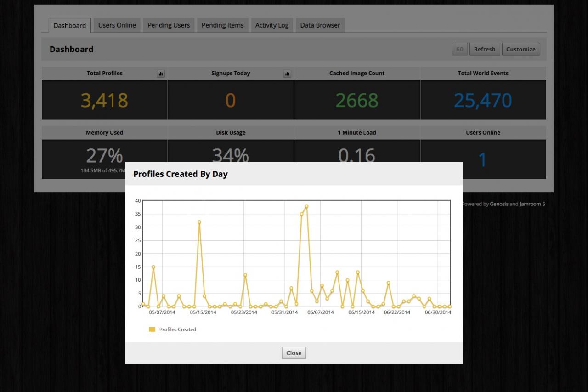Select the Pending Items tab
The height and width of the screenshot is (392, 588).
222,25
